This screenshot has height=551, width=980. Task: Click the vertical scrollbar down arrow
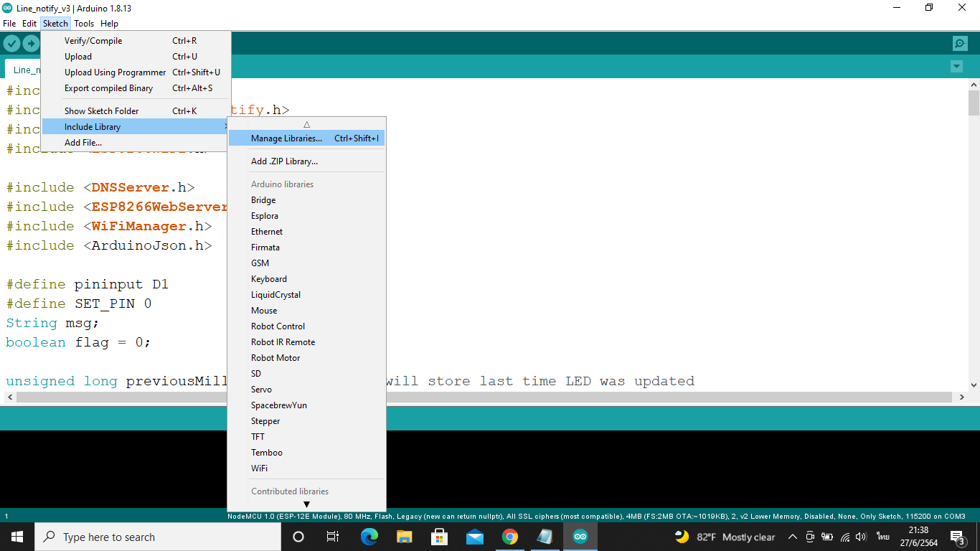click(x=974, y=385)
